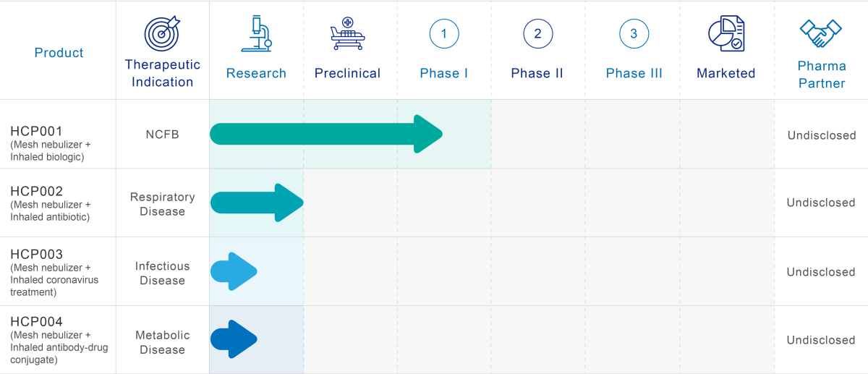
Task: Click the circled 2 Phase II icon
Action: [x=537, y=33]
